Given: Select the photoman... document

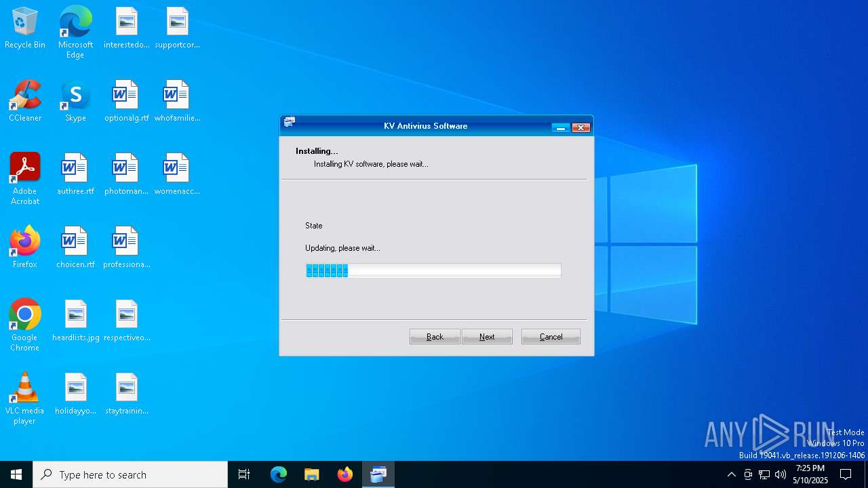Looking at the screenshot, I should click(x=127, y=175).
